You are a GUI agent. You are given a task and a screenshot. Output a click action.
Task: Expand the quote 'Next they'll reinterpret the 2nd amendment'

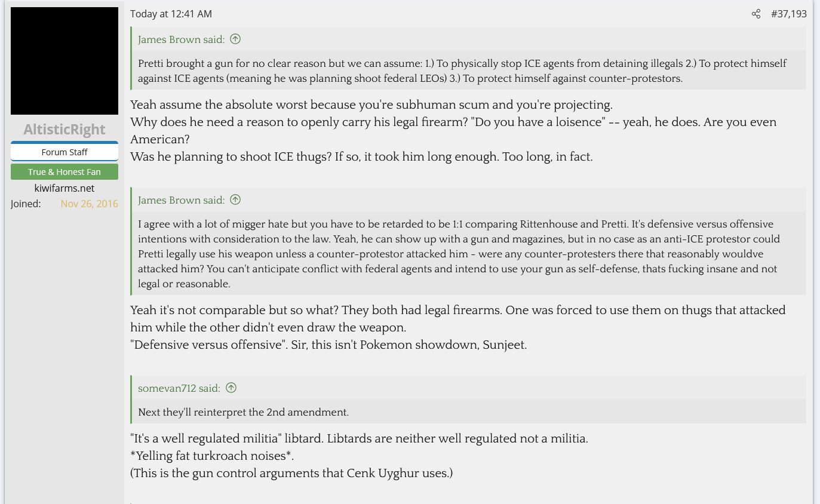tap(243, 412)
